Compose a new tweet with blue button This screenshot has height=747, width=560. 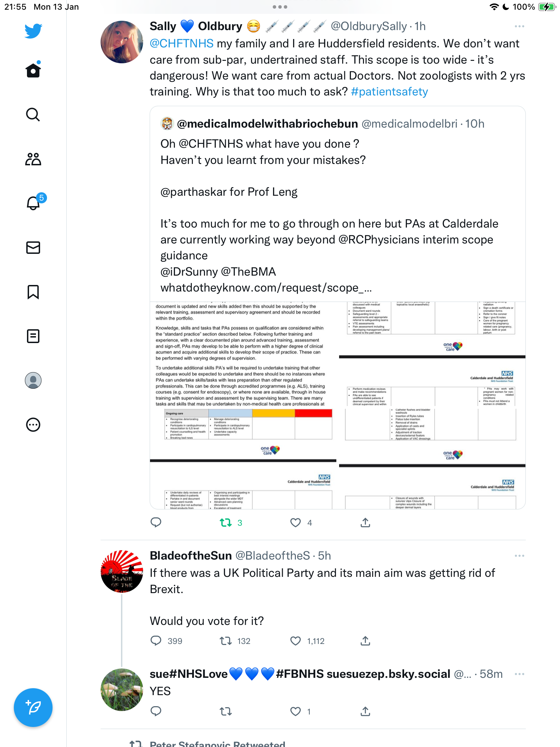(33, 708)
